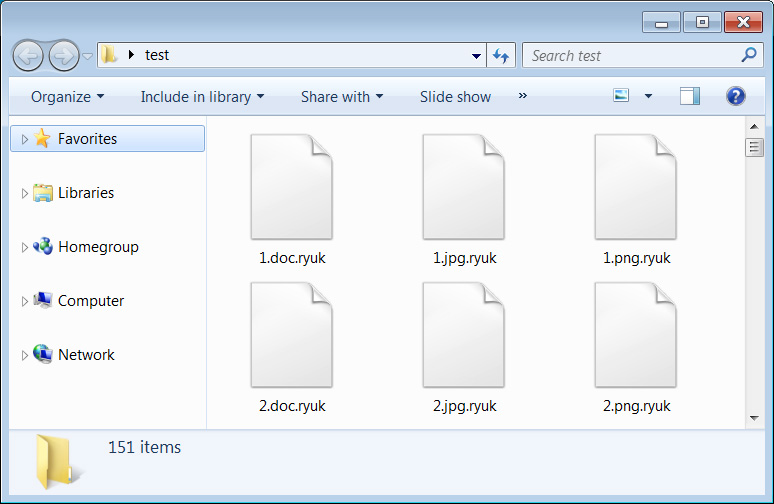Open the Organize menu

[68, 97]
